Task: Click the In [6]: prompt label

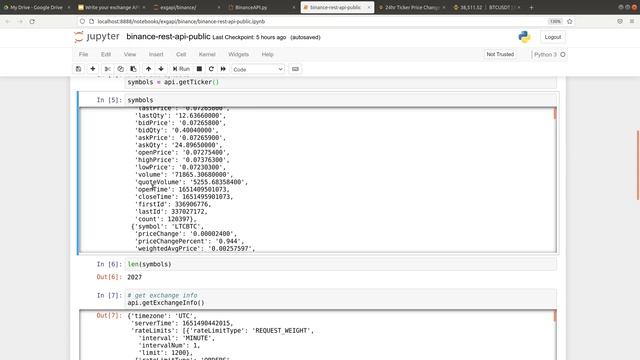Action: tap(109, 264)
